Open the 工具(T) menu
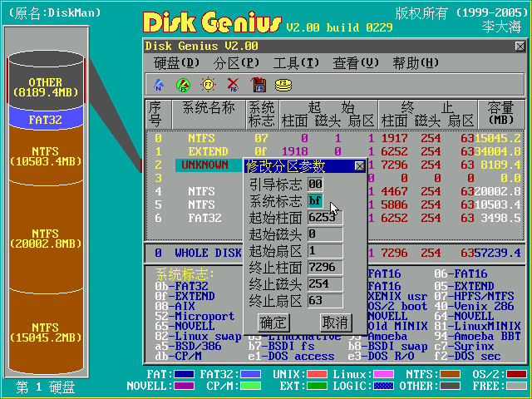Screen dimensions: 532x399 296,63
